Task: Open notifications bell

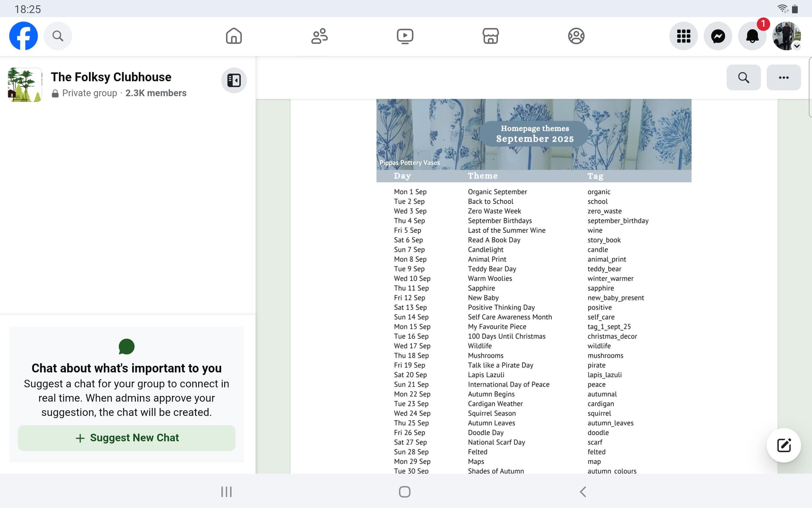Action: coord(752,36)
